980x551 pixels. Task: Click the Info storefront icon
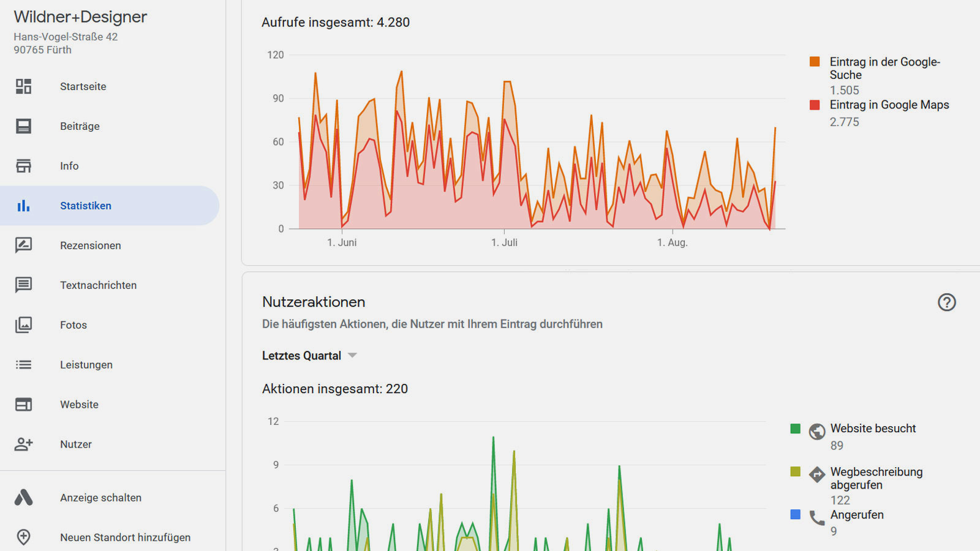(23, 166)
